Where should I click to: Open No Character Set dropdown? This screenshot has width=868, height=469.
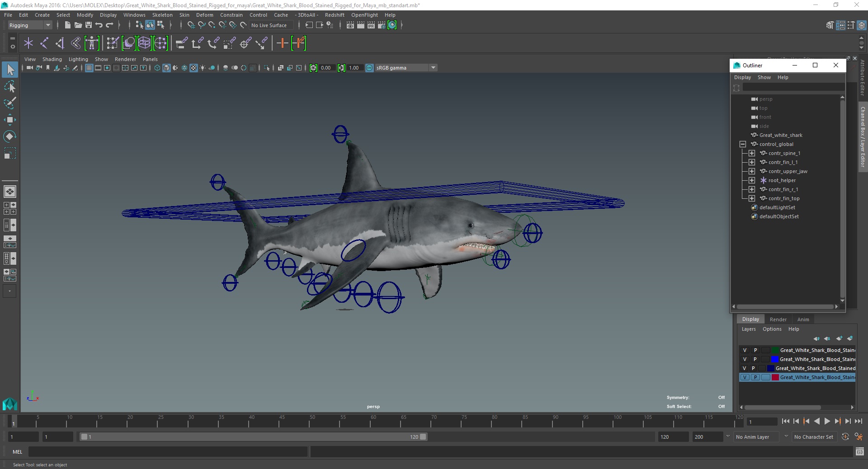815,437
